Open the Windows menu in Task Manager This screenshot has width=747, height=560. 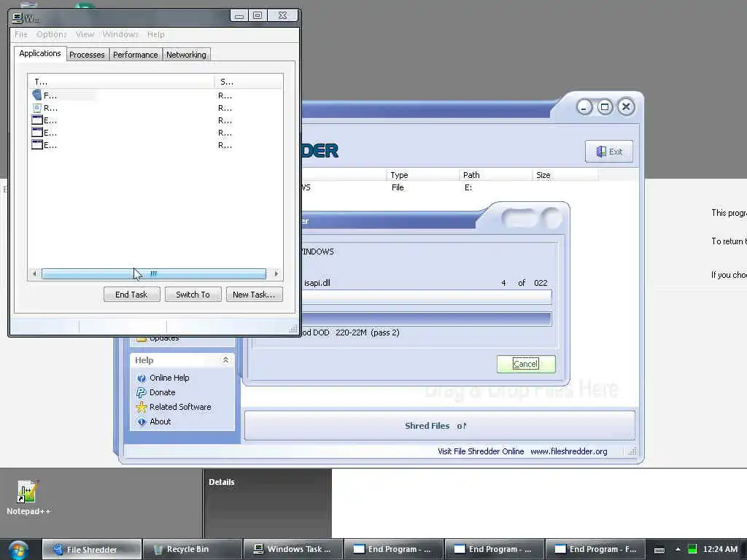[x=120, y=34]
